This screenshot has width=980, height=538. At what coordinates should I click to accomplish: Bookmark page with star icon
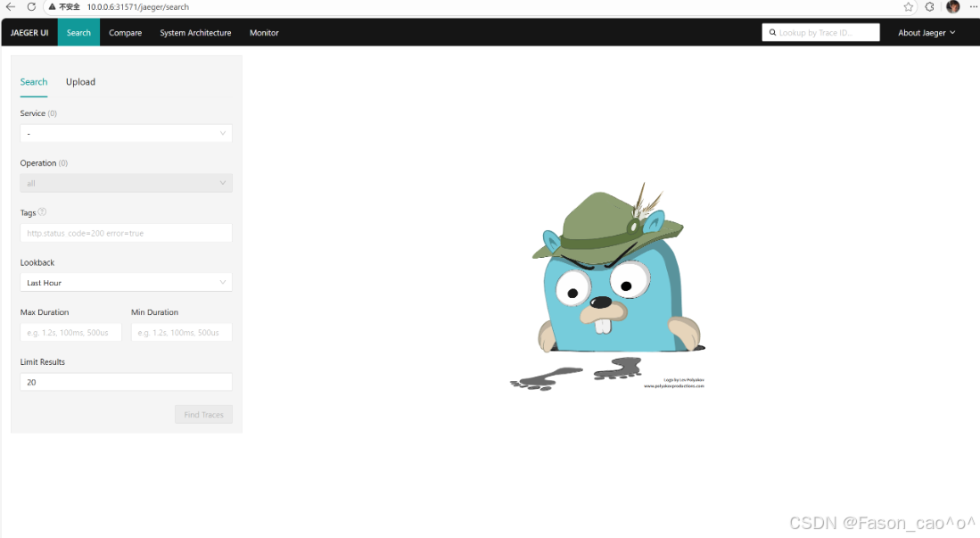click(x=908, y=7)
